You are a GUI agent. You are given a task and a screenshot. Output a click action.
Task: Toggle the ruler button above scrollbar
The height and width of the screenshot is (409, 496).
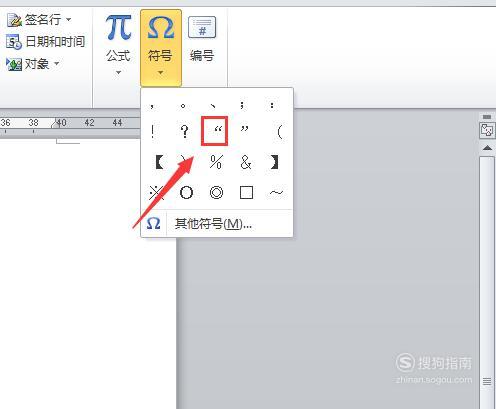click(487, 130)
